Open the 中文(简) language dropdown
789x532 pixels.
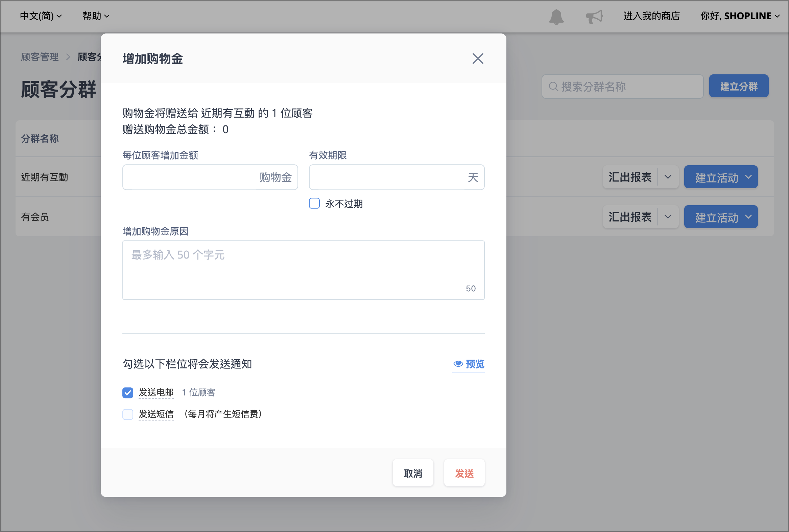[x=41, y=16]
